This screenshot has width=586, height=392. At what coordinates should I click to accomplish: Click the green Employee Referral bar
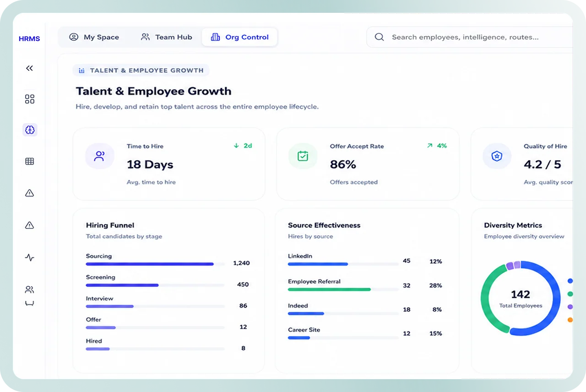[x=329, y=289]
